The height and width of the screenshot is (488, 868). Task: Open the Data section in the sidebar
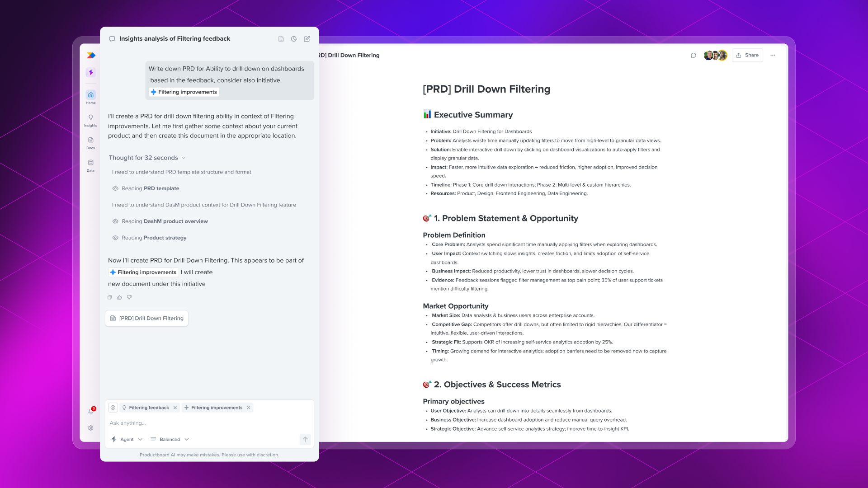pos(90,165)
